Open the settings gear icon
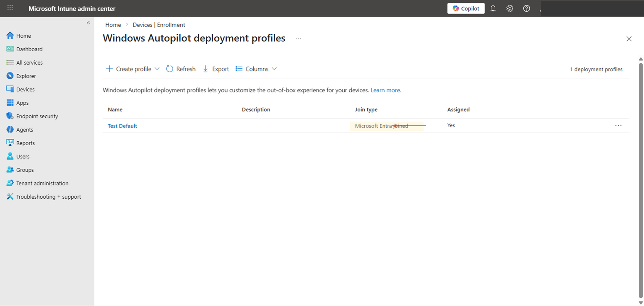This screenshot has width=644, height=306. tap(509, 8)
